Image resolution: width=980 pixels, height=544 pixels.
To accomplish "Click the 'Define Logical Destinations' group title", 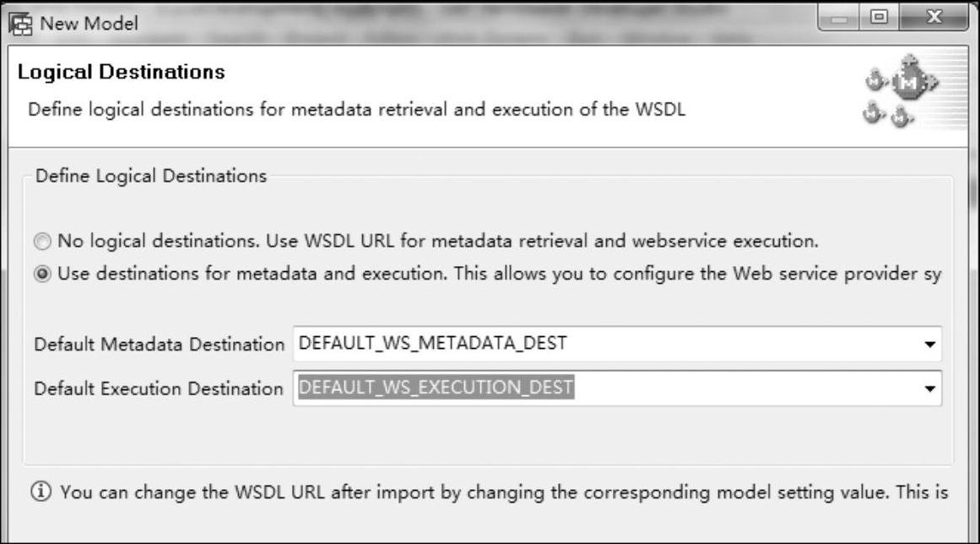I will coord(151,177).
